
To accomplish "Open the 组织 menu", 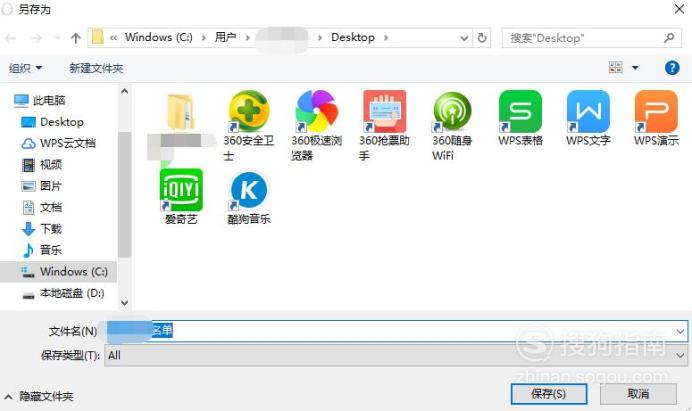I will (x=25, y=68).
